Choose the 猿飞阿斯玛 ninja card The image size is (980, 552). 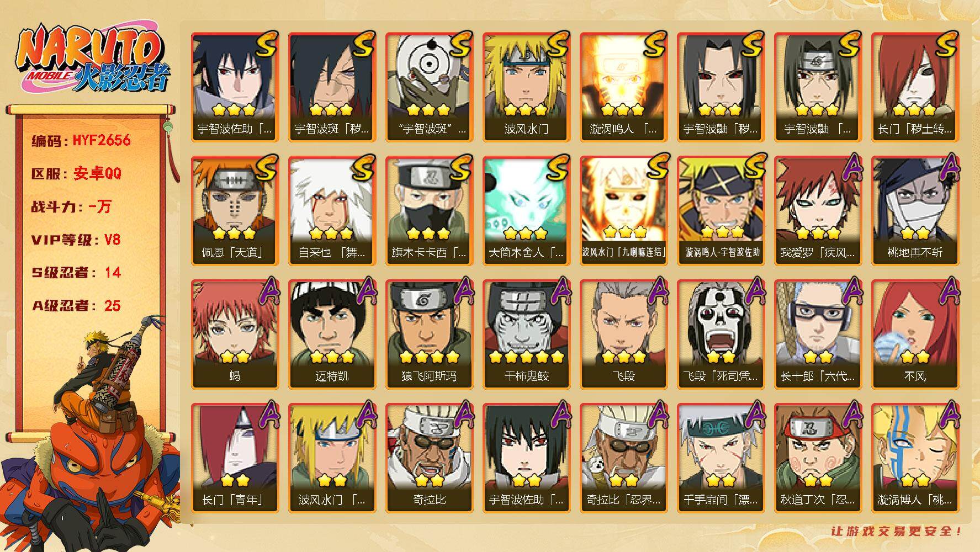coord(429,335)
